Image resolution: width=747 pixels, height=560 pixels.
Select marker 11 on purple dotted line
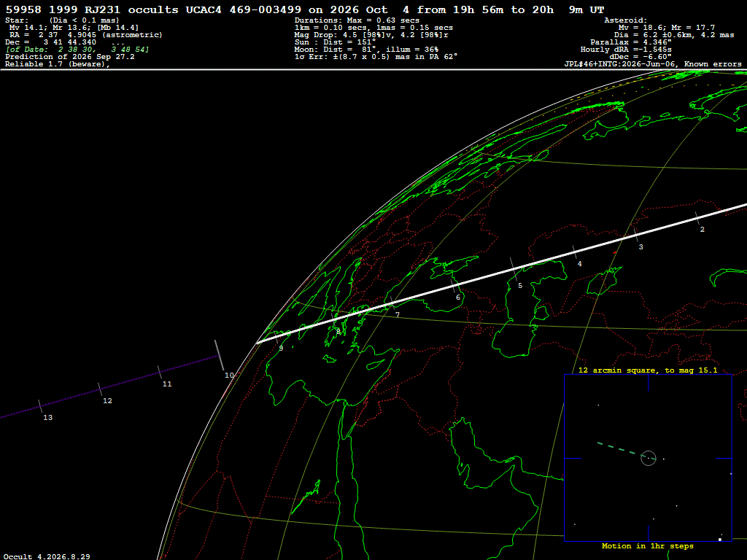click(x=167, y=384)
